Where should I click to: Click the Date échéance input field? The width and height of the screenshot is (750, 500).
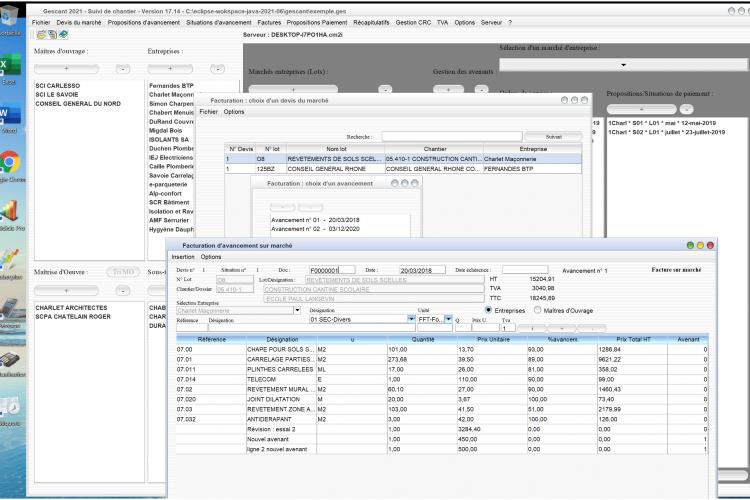point(525,270)
